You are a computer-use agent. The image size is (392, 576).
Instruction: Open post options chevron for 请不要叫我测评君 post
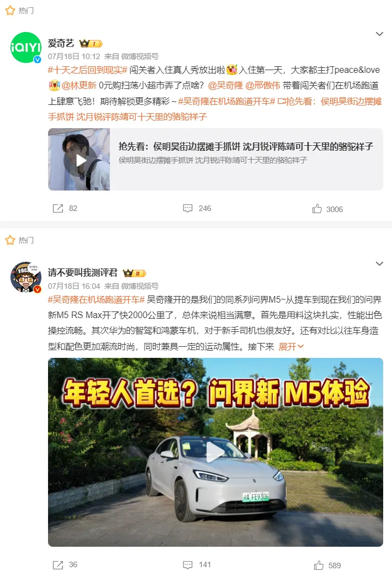click(x=379, y=264)
